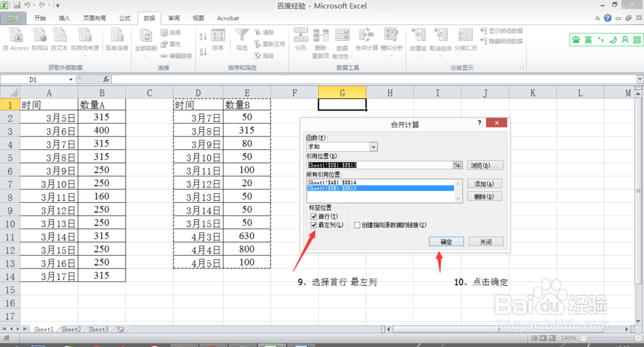Image resolution: width=644 pixels, height=347 pixels.
Task: Click the 清除 clear filter item
Action: [264, 32]
